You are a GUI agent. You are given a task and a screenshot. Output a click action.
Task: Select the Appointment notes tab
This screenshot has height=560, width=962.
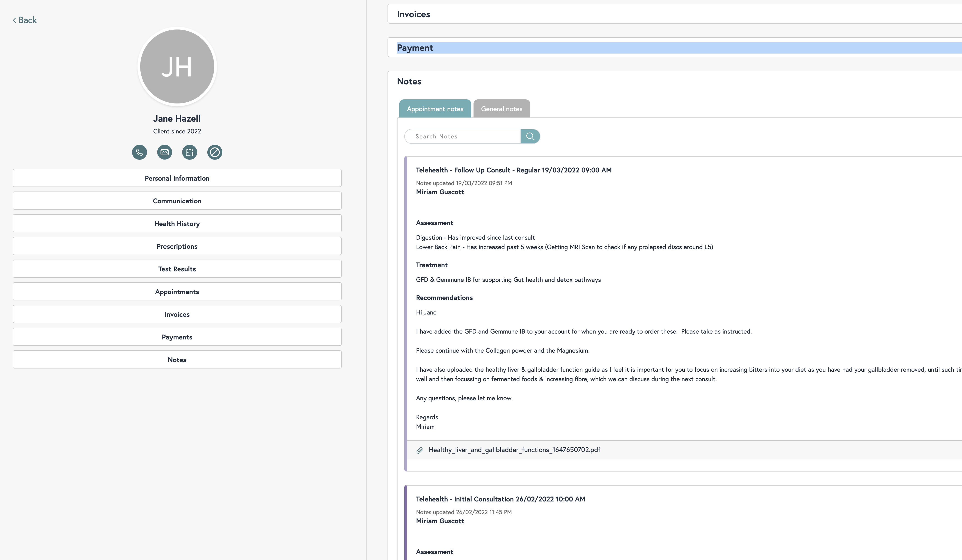coord(435,109)
